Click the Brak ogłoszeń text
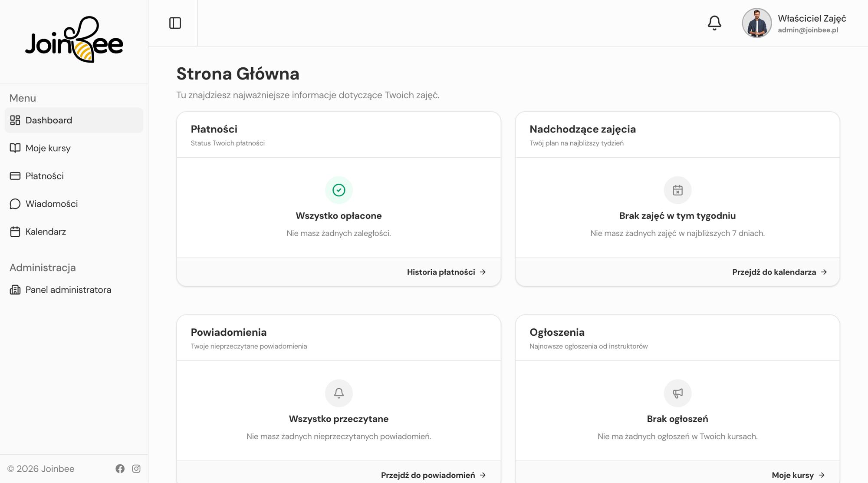Screen dimensions: 868x483 677,419
